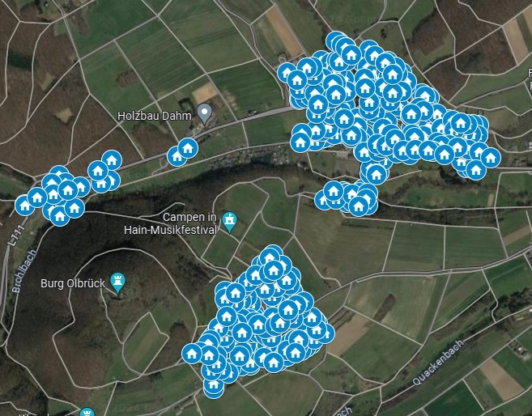
Task: Click the Brohlbach stream label
Action: click(23, 271)
